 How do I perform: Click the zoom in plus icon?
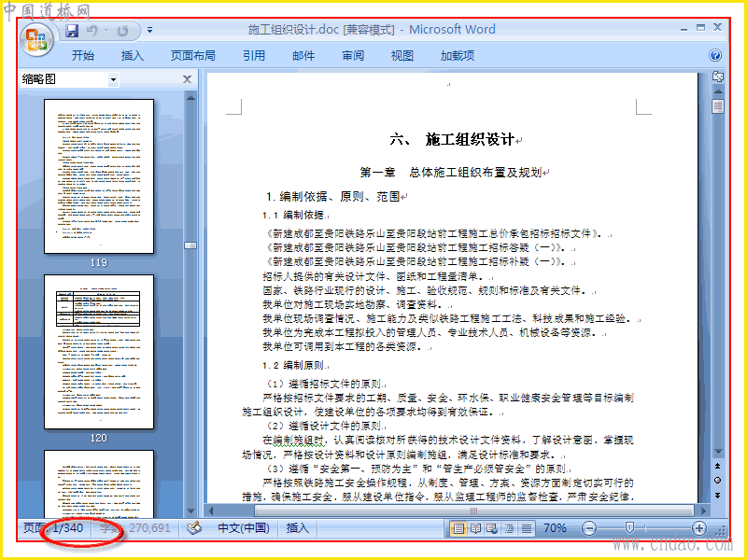pyautogui.click(x=698, y=528)
